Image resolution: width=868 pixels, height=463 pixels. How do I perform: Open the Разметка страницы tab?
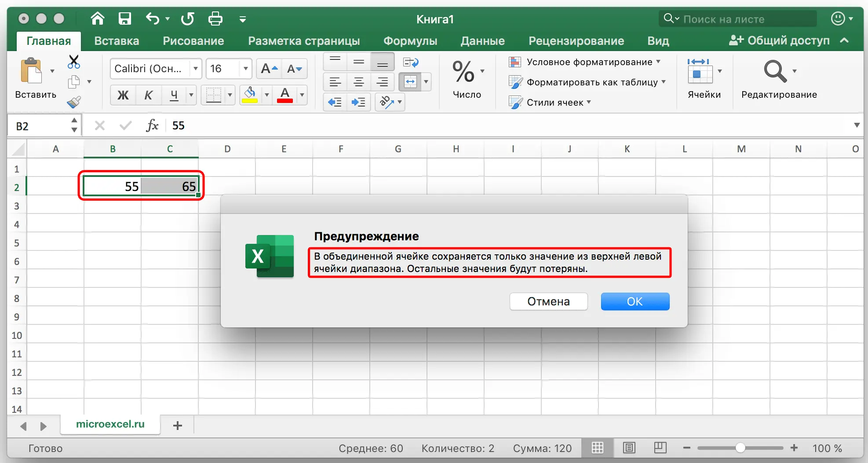(x=304, y=41)
